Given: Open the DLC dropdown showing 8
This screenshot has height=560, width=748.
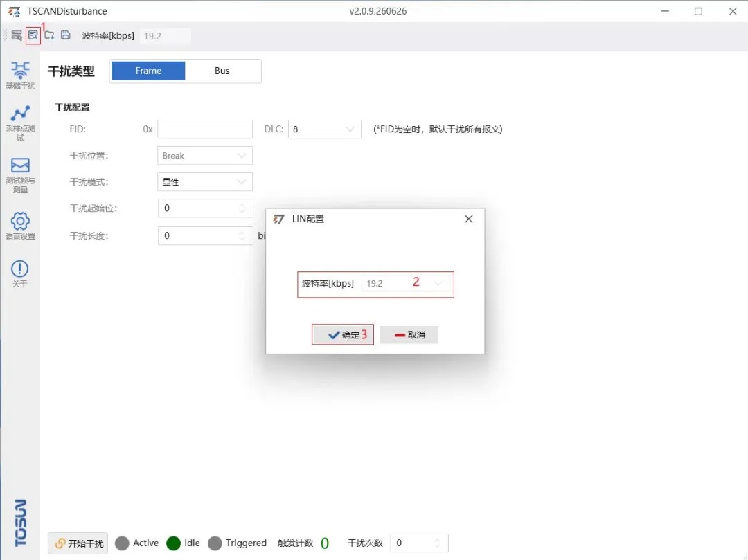Looking at the screenshot, I should [324, 129].
